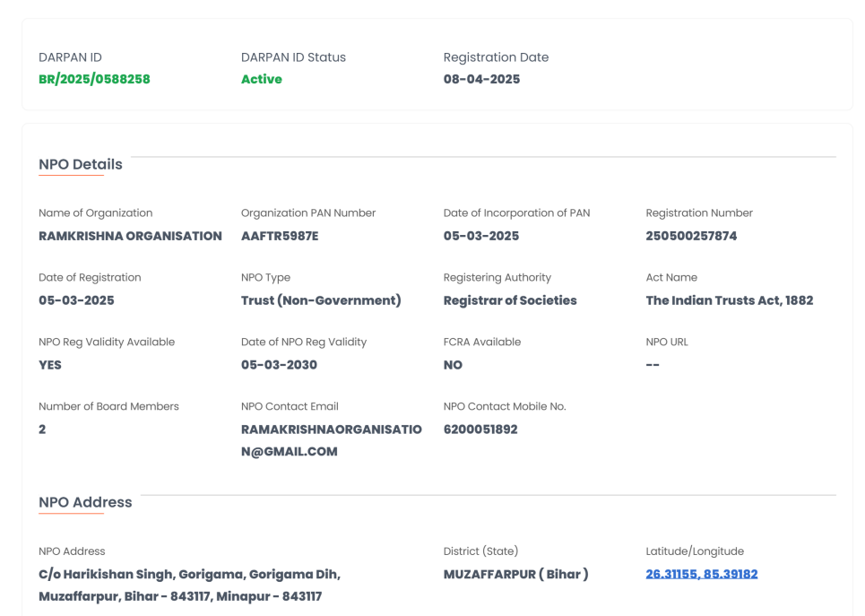865x616 pixels.
Task: Click the empty NPO URL value
Action: 653,365
